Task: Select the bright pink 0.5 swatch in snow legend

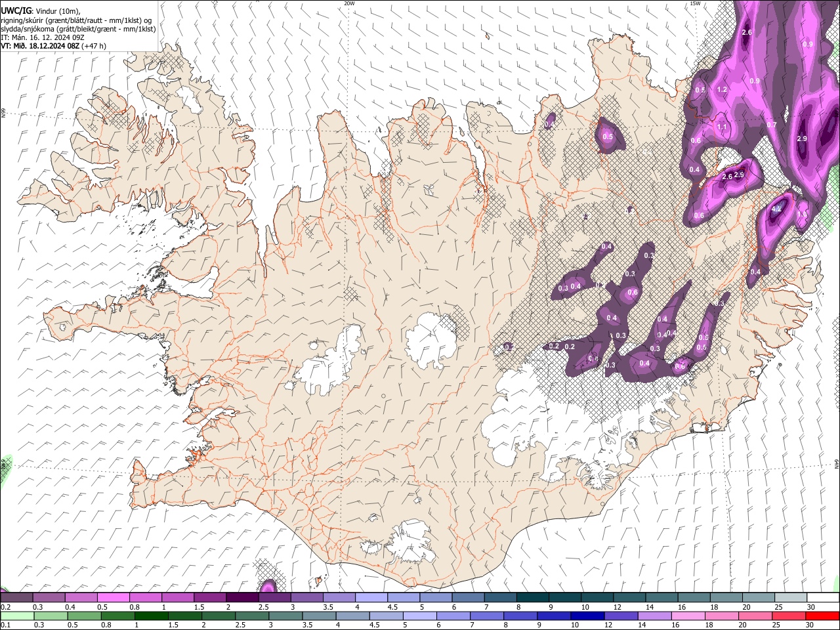Action: pos(113,597)
